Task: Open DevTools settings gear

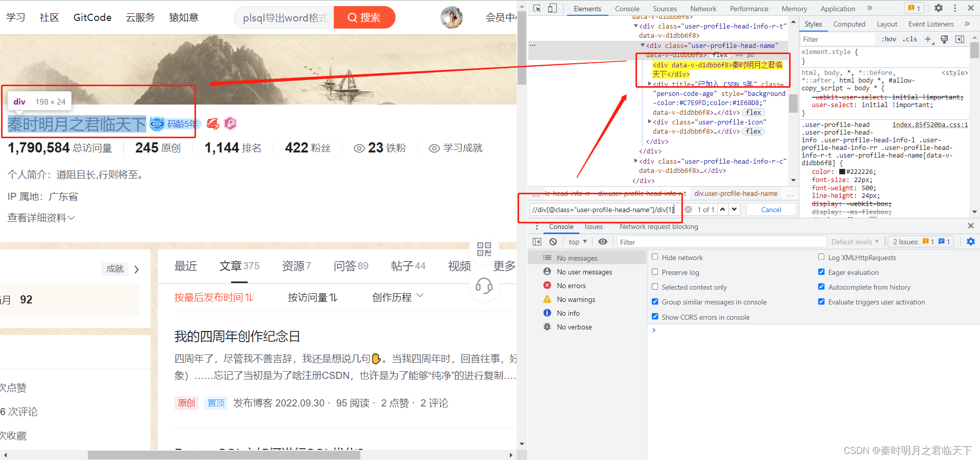Action: pos(939,8)
